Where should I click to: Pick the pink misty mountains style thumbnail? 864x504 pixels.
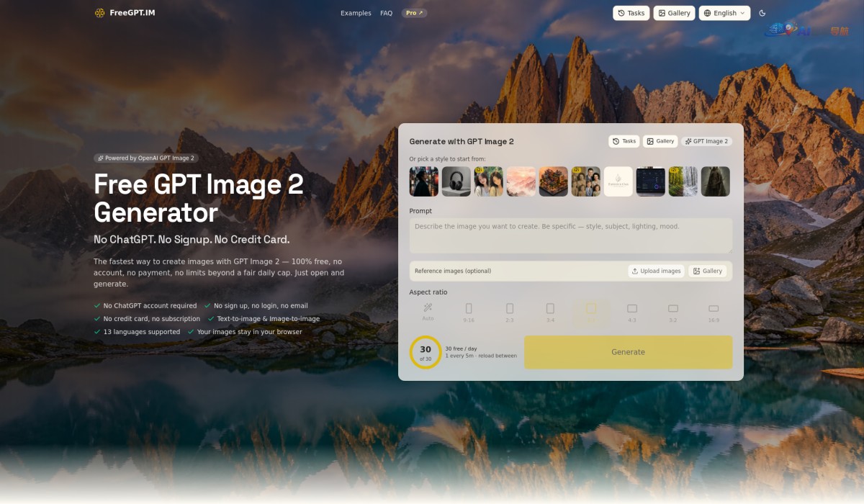click(x=521, y=181)
